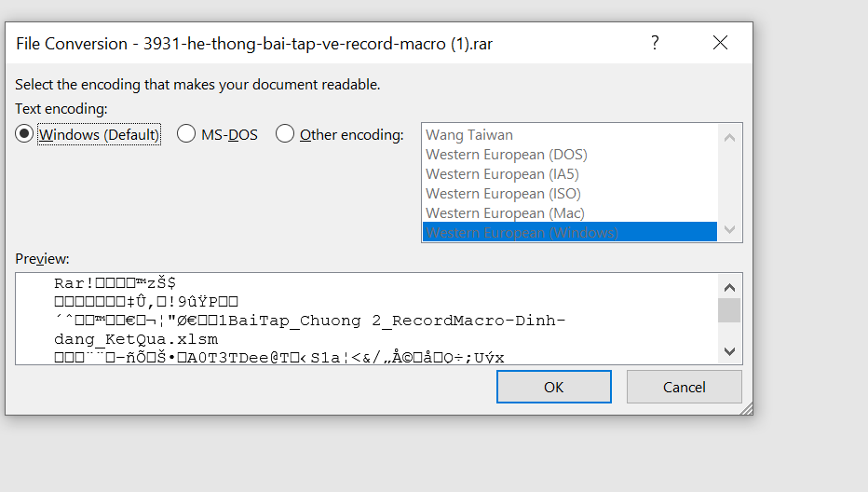Click the Preview scrollbar thumb

pos(729,310)
